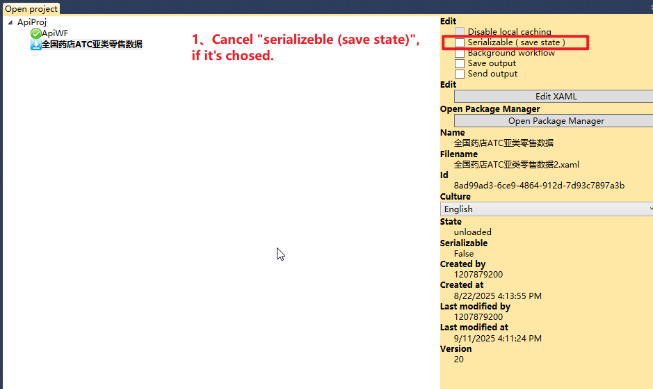Click the Last modified by value 1207879200
This screenshot has width=653, height=389.
[478, 317]
